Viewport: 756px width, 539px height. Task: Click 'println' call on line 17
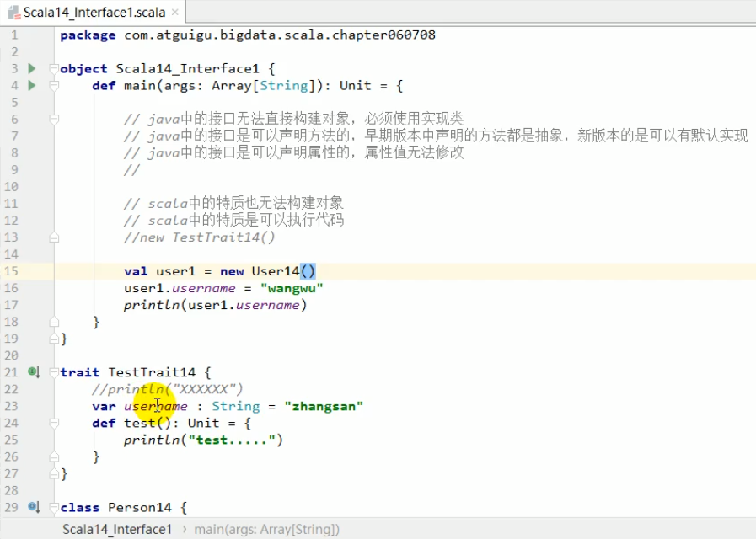pos(152,305)
